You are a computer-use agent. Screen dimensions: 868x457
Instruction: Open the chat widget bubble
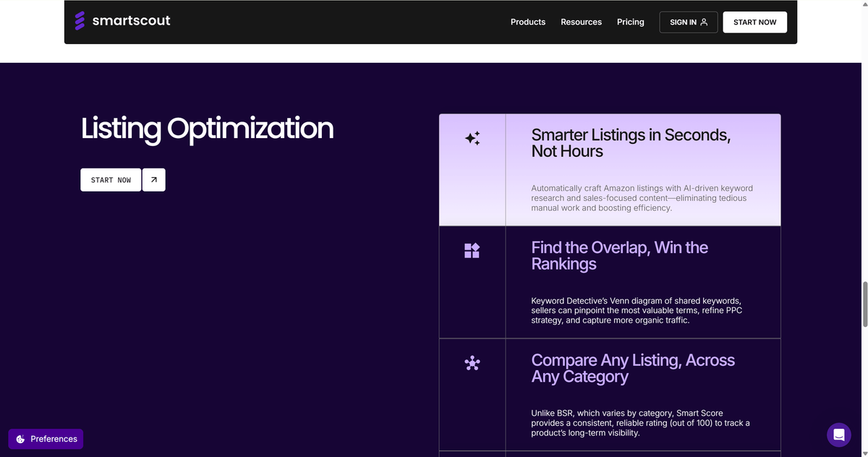point(839,435)
